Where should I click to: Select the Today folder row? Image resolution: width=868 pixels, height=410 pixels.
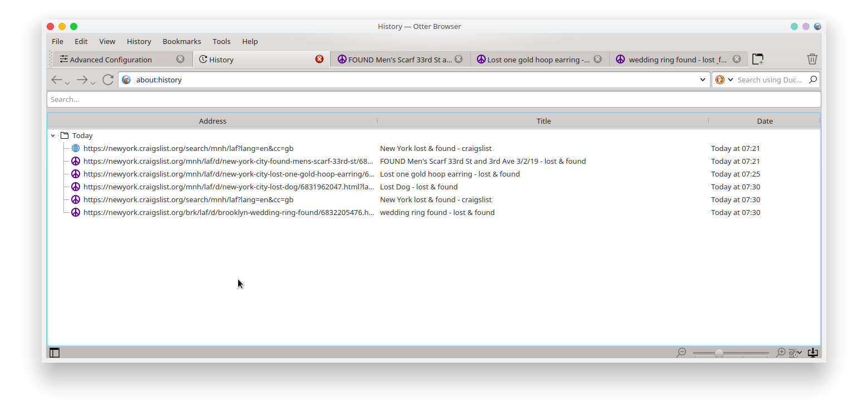click(433, 135)
